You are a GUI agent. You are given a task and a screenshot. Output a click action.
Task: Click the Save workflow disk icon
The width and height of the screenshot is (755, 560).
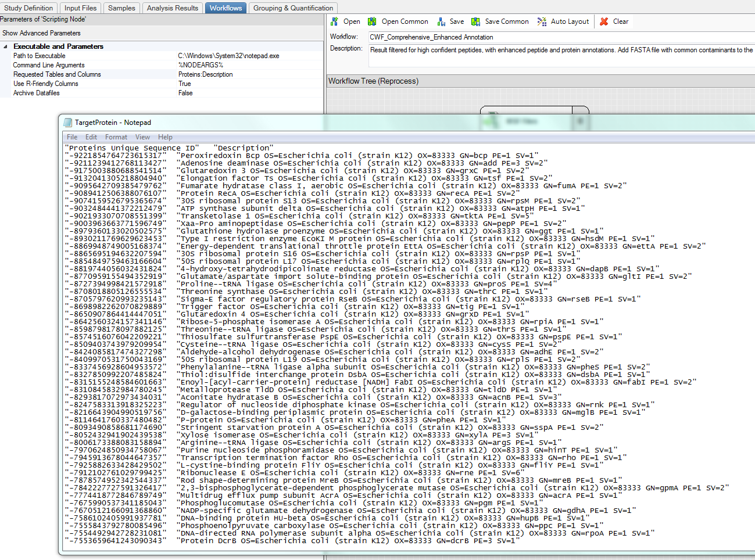pyautogui.click(x=441, y=21)
